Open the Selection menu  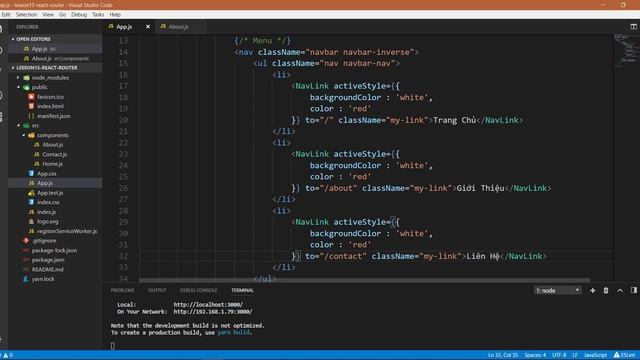click(26, 14)
